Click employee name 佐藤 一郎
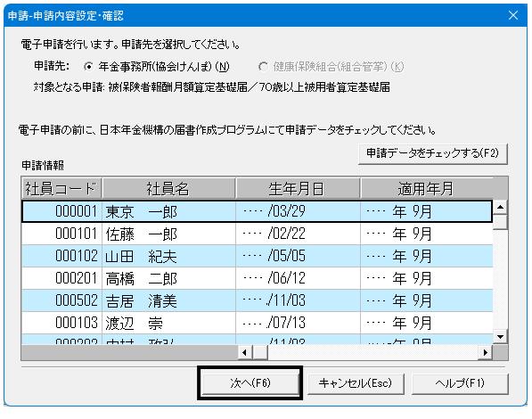Screen dimensions: 532x419 (x=168, y=234)
